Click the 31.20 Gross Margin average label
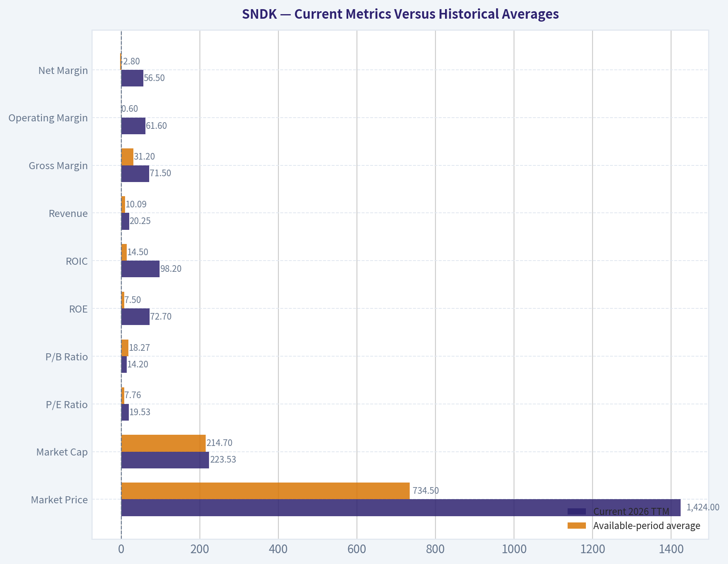728x564 pixels. (144, 157)
